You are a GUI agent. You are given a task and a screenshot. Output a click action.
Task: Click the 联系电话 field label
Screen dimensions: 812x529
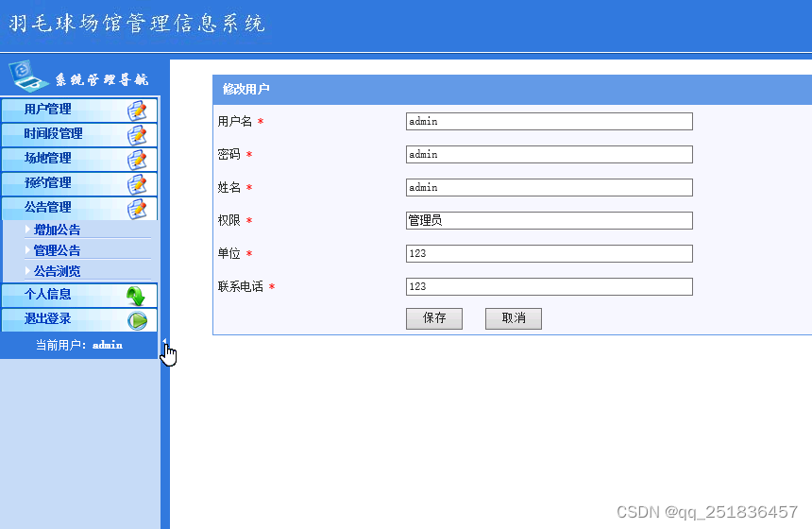click(x=240, y=286)
